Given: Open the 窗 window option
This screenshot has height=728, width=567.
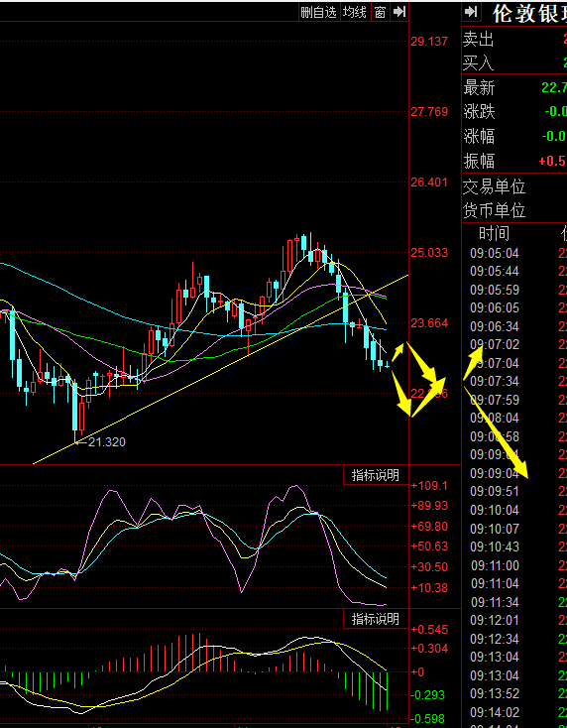Looking at the screenshot, I should click(x=380, y=13).
